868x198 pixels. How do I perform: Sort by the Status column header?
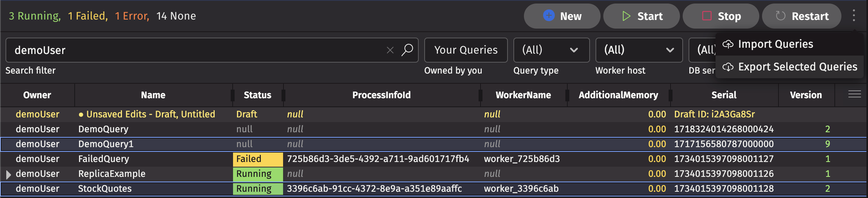[x=257, y=95]
